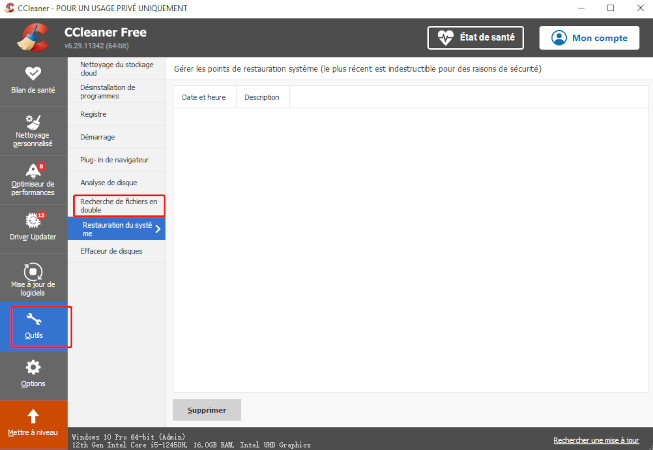Image resolution: width=653 pixels, height=450 pixels.
Task: Open the Options gear section
Action: coord(33,375)
